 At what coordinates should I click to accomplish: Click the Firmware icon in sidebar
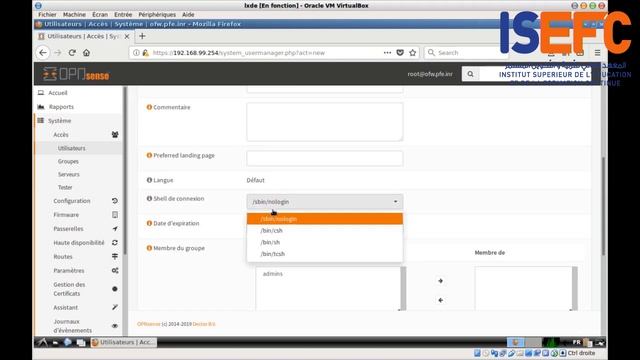coord(115,215)
